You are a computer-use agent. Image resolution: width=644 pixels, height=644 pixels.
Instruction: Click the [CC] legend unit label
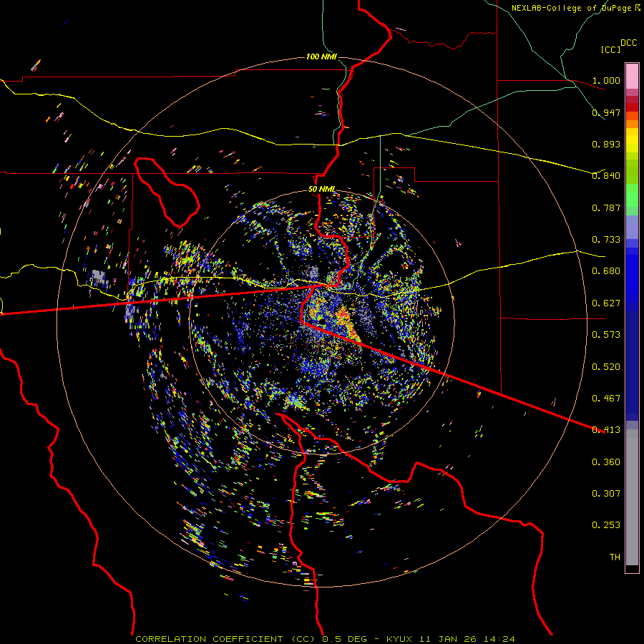pyautogui.click(x=610, y=49)
